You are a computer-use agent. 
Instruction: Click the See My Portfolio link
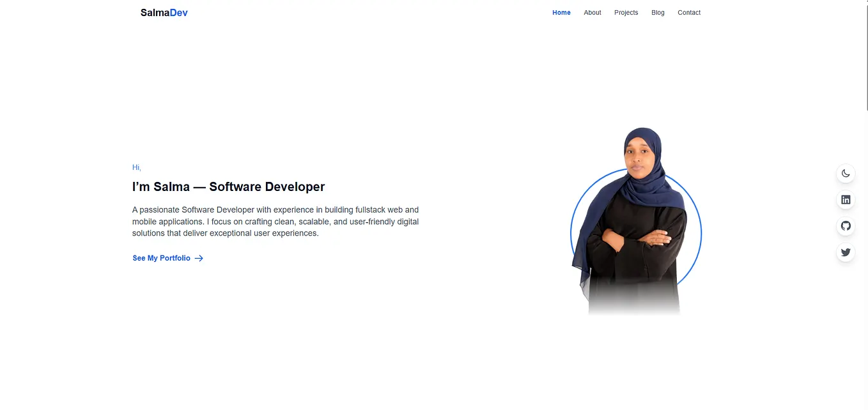(160, 258)
